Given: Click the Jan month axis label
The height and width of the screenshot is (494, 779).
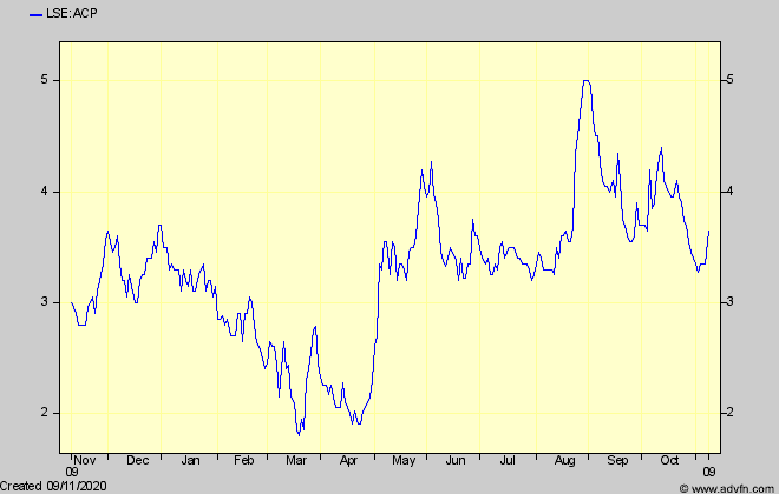Looking at the screenshot, I should pos(191,461).
